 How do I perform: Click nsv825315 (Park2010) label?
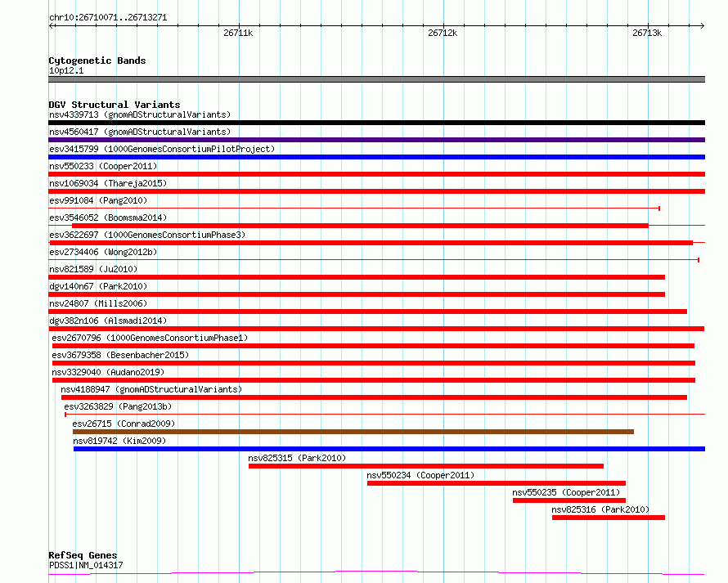click(297, 458)
